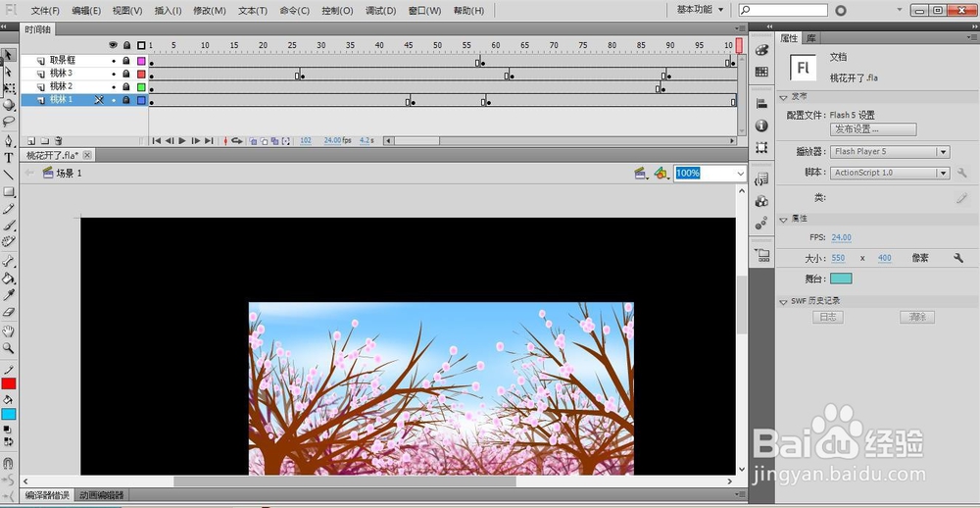This screenshot has width=980, height=508.
Task: Open the 控制(O) menu
Action: coord(337,11)
